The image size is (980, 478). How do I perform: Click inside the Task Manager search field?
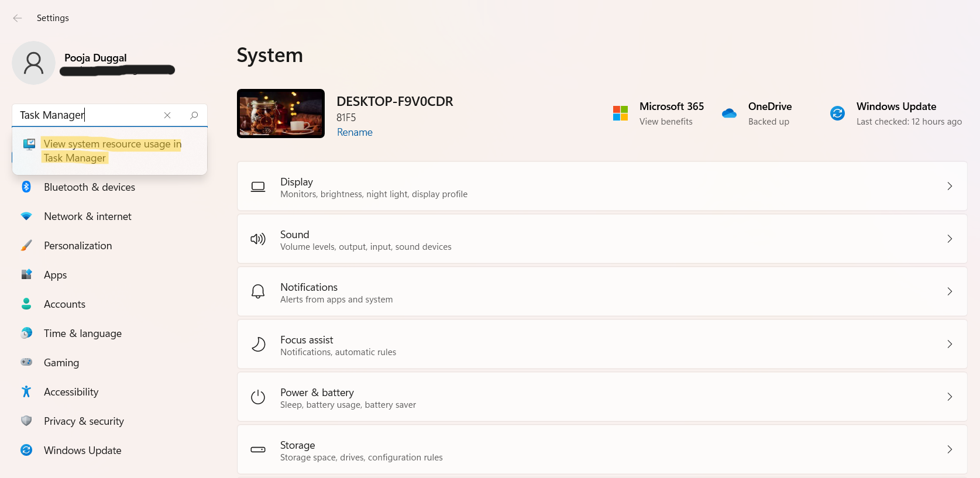click(88, 115)
